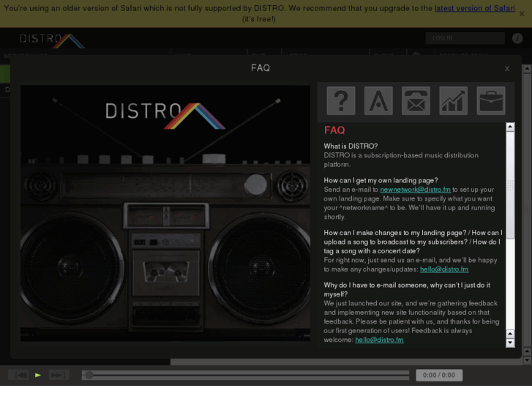Image resolution: width=532 pixels, height=399 pixels.
Task: Open the contact phone and envelope icon
Action: 416,100
